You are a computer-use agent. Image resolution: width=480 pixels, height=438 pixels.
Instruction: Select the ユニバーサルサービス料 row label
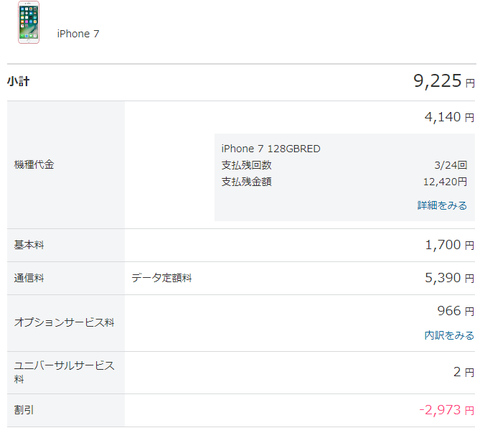click(x=64, y=372)
